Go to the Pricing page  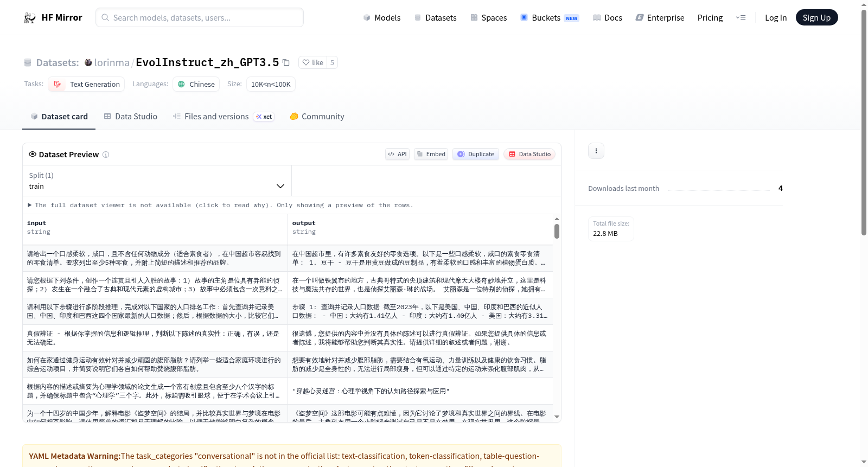[710, 17]
